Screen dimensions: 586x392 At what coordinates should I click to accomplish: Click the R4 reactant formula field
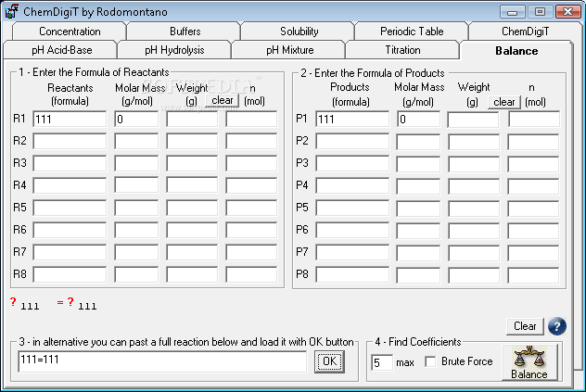coord(70,185)
